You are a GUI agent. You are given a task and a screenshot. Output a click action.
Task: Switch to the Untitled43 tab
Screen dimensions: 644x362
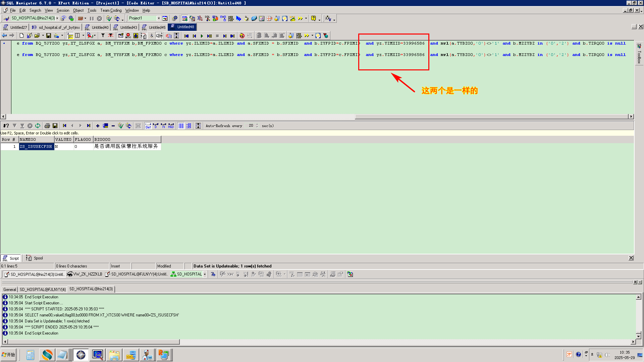(128, 27)
